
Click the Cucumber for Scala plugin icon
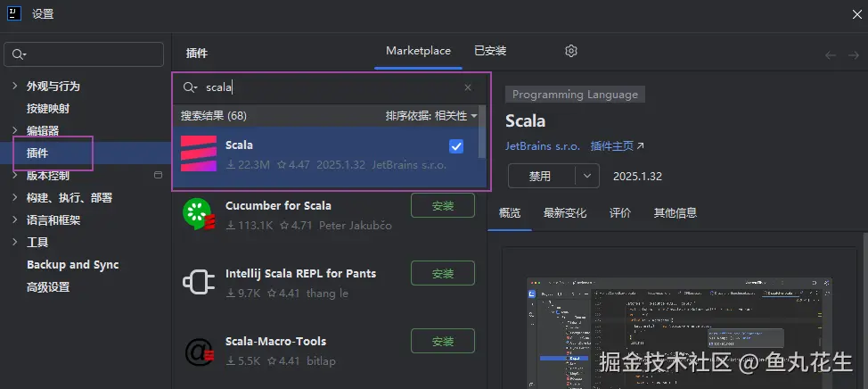[198, 214]
